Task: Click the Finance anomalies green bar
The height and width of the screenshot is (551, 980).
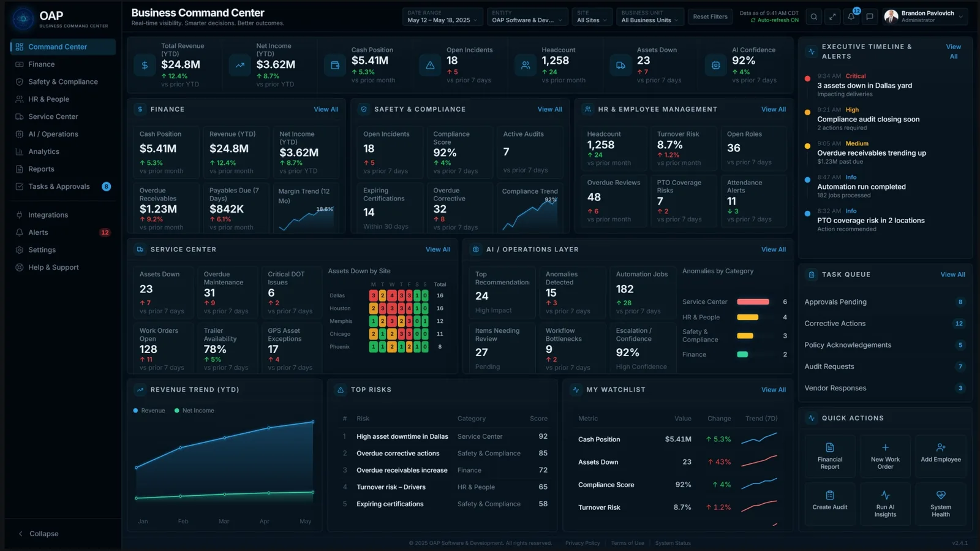Action: [x=742, y=354]
